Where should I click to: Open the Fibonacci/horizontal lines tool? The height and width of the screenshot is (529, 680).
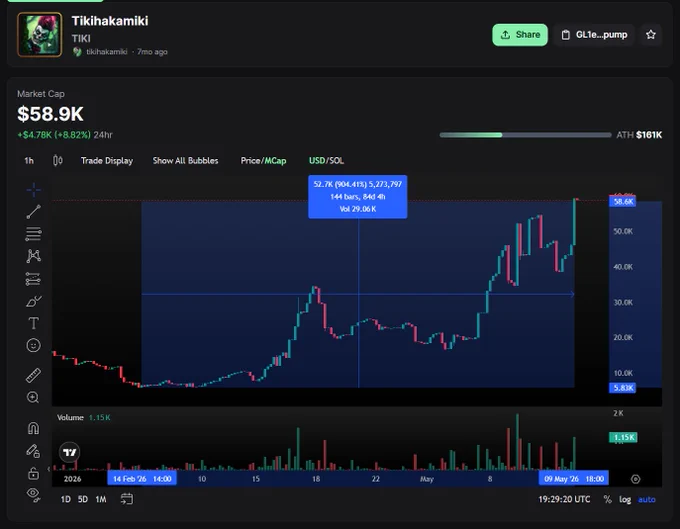pyautogui.click(x=33, y=234)
